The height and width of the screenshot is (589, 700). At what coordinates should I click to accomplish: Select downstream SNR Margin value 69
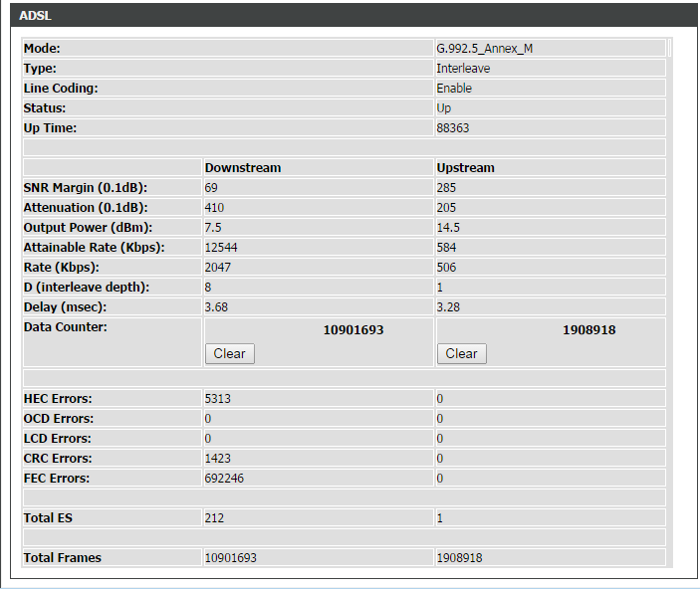(x=211, y=188)
